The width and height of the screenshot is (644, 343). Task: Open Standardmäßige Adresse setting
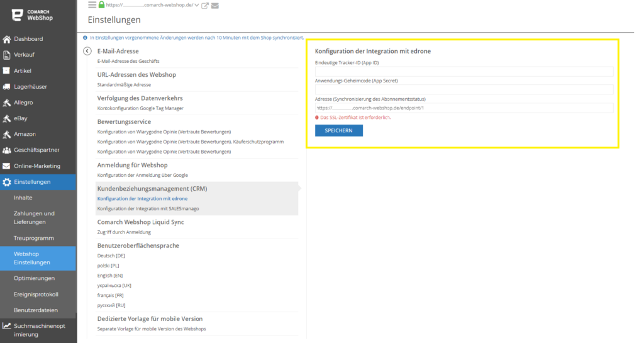coord(124,84)
